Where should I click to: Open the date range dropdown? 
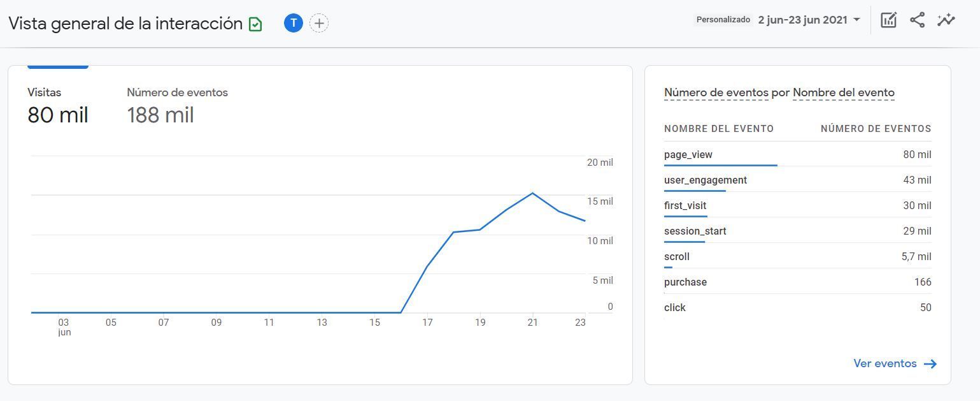click(x=809, y=20)
